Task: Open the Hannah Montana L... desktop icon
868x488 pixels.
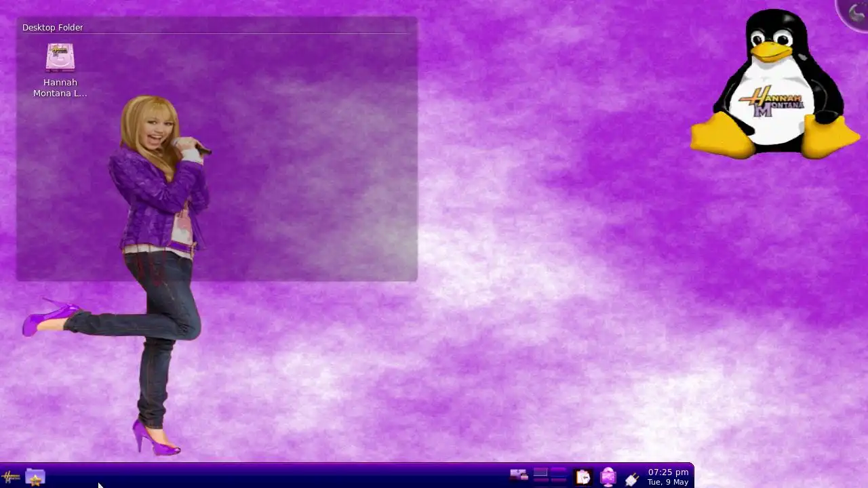Action: point(60,71)
